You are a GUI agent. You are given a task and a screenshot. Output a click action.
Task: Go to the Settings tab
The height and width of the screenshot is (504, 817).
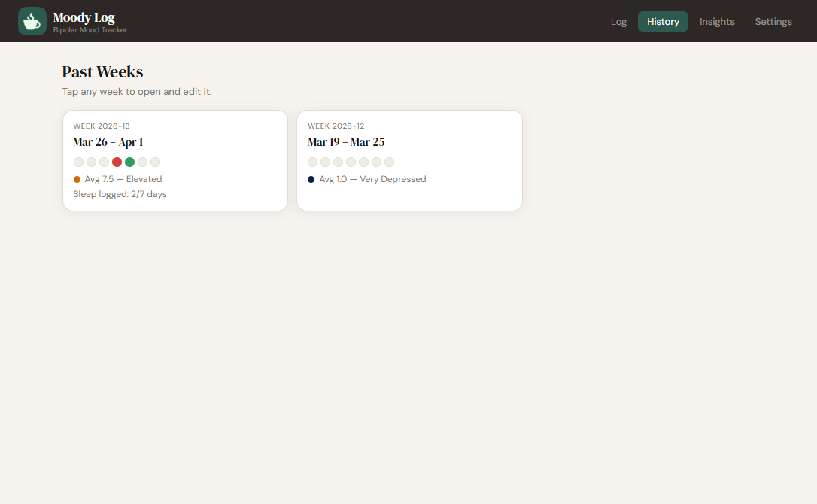(773, 21)
